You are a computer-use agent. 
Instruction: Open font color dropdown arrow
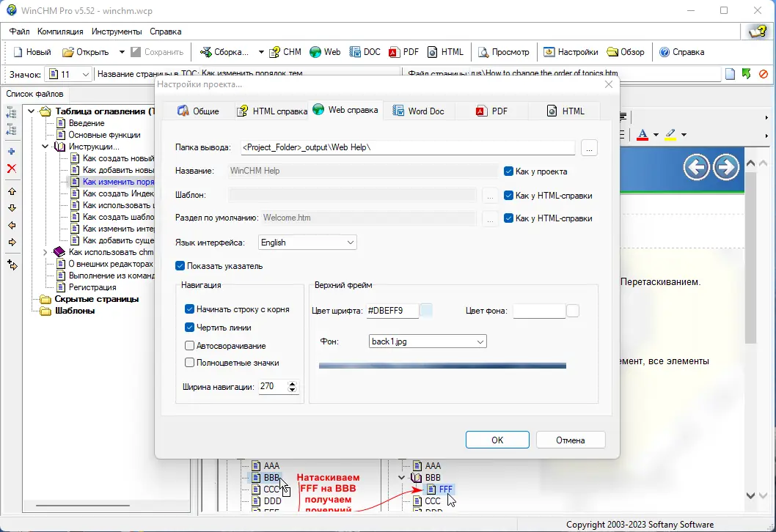(656, 135)
